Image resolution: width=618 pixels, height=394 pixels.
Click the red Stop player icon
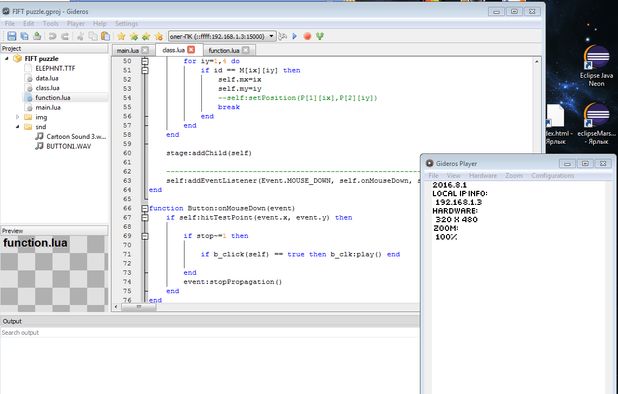click(x=307, y=36)
